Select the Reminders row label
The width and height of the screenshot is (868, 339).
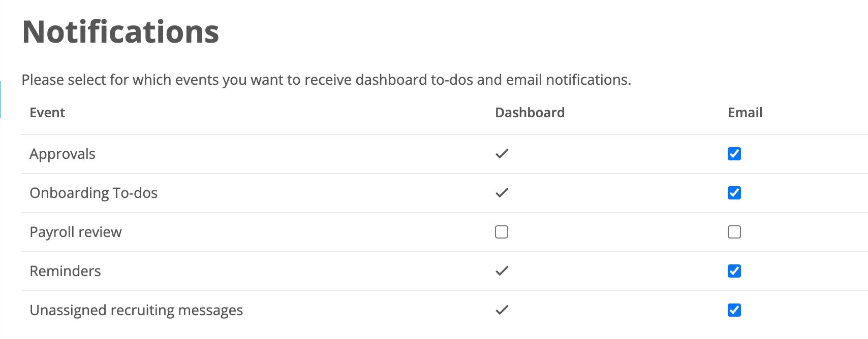(65, 271)
